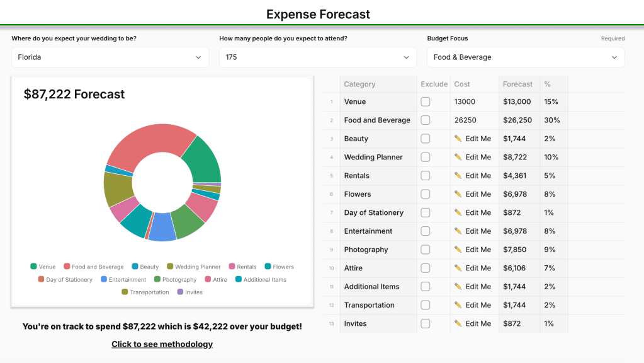Click the pencil icon in the Invites row

(x=458, y=323)
